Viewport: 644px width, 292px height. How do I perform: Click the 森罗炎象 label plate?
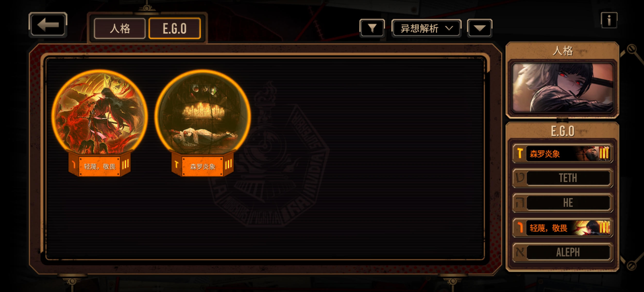[203, 166]
